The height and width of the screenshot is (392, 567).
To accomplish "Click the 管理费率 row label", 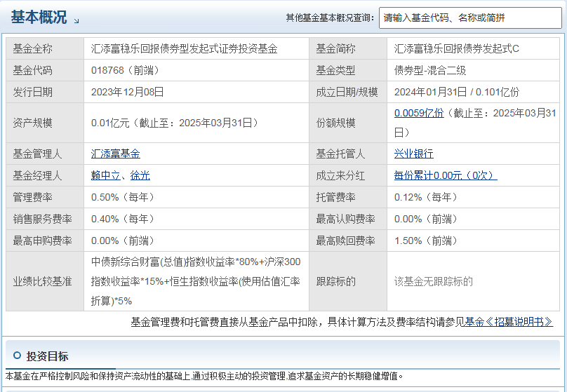I will click(x=32, y=197).
